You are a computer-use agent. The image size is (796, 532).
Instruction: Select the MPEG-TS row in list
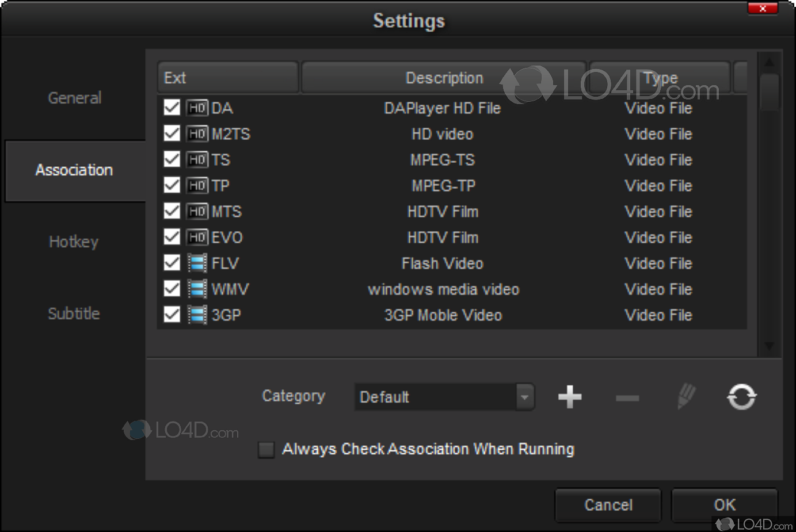[442, 160]
